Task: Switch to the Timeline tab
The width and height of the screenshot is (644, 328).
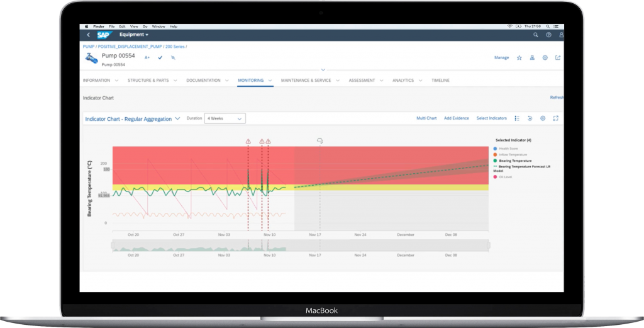Action: coord(440,81)
